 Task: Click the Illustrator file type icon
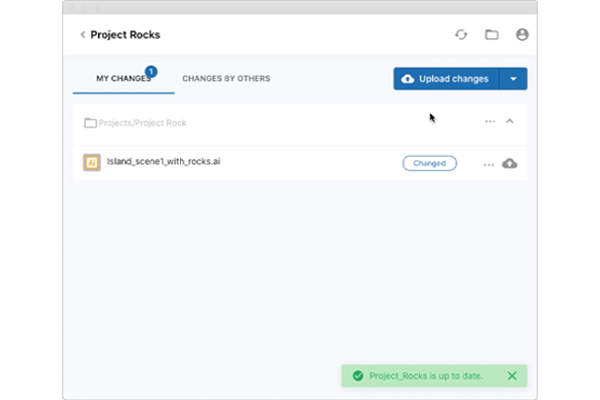92,163
